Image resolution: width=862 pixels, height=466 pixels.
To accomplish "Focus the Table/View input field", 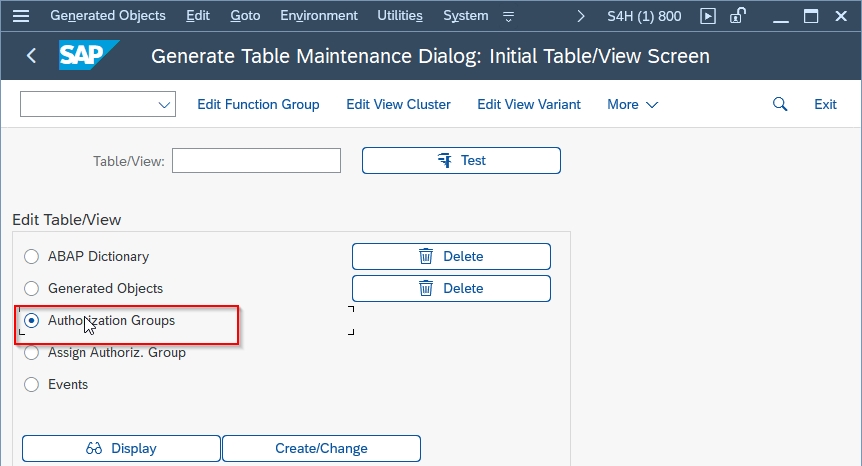I will [x=256, y=160].
